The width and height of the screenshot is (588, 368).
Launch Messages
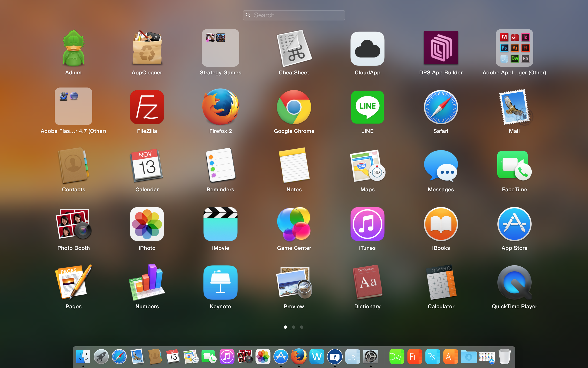click(x=441, y=166)
